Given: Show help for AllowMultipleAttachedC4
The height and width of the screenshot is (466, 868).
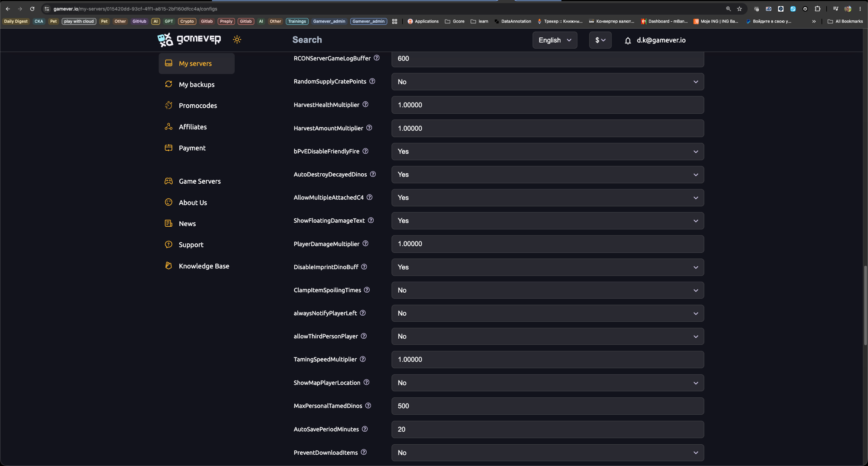Looking at the screenshot, I should 370,197.
